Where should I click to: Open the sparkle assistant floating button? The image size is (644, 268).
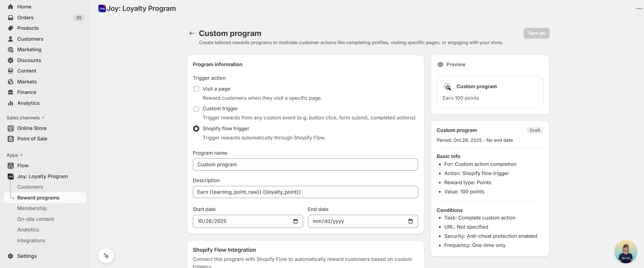(x=106, y=256)
